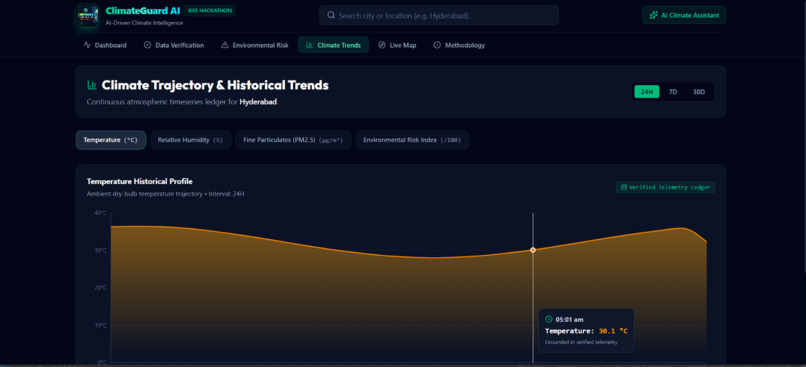Click the AI-Driven Climate Intelligence tagline
Screen dimensions: 806x367
pyautogui.click(x=144, y=23)
